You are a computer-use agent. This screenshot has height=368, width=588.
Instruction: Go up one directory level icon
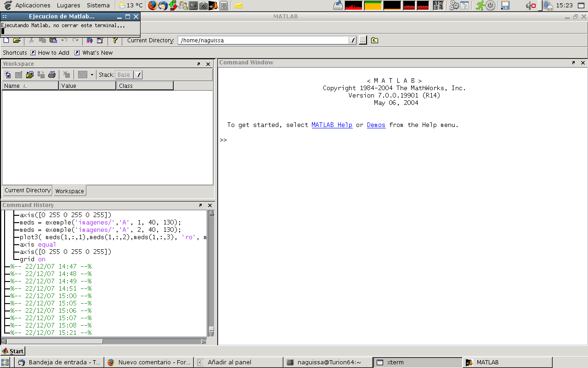[374, 40]
